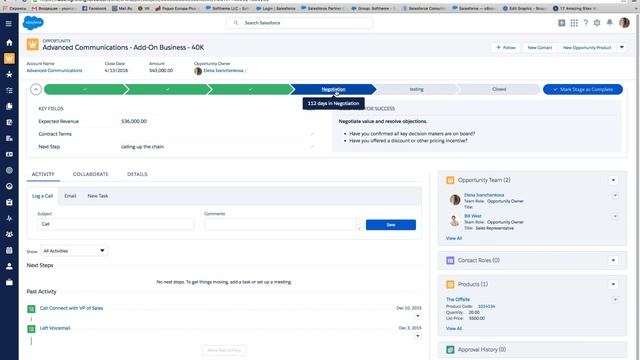The width and height of the screenshot is (640, 360).
Task: Expand Call Connect with VP activity arrow
Action: [x=418, y=316]
